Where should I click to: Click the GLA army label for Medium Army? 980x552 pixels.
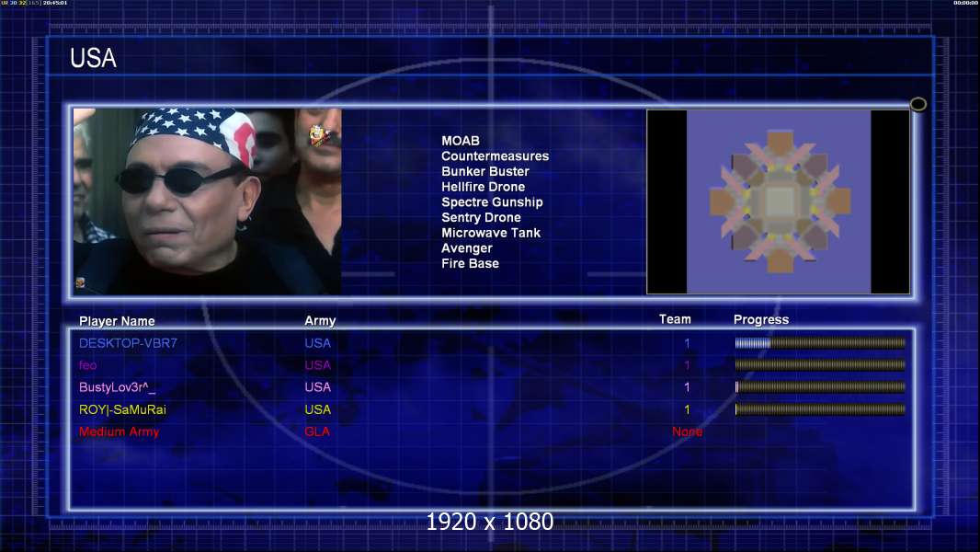click(x=317, y=431)
